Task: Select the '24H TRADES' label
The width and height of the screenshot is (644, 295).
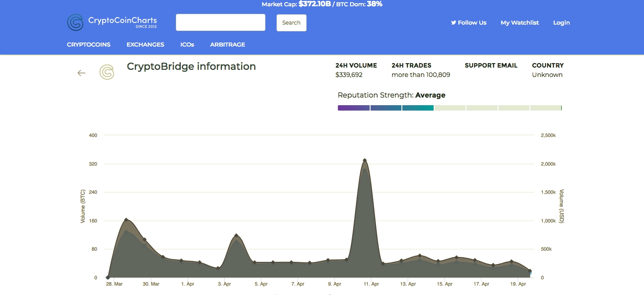Action: tap(411, 65)
